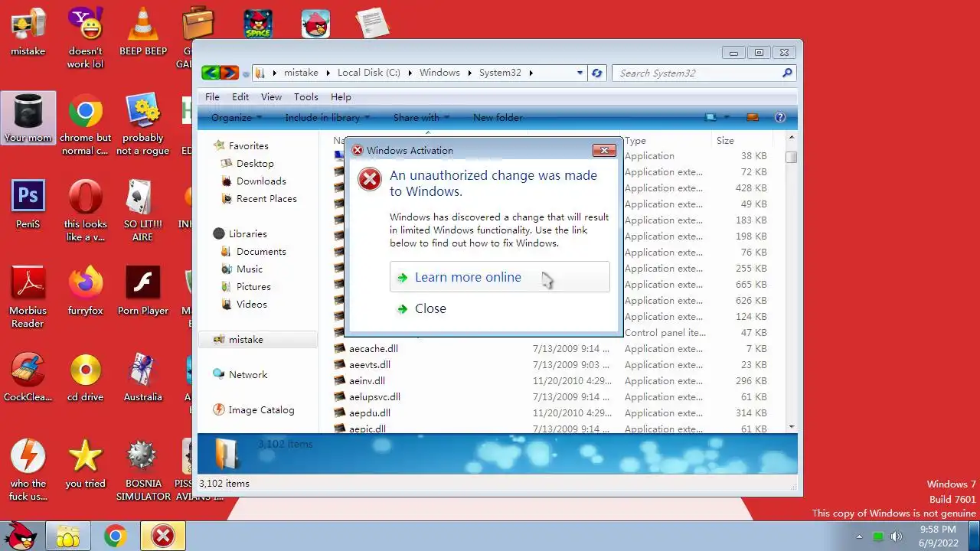This screenshot has width=980, height=551.
Task: Show hidden system tray icons arrow
Action: 859,536
